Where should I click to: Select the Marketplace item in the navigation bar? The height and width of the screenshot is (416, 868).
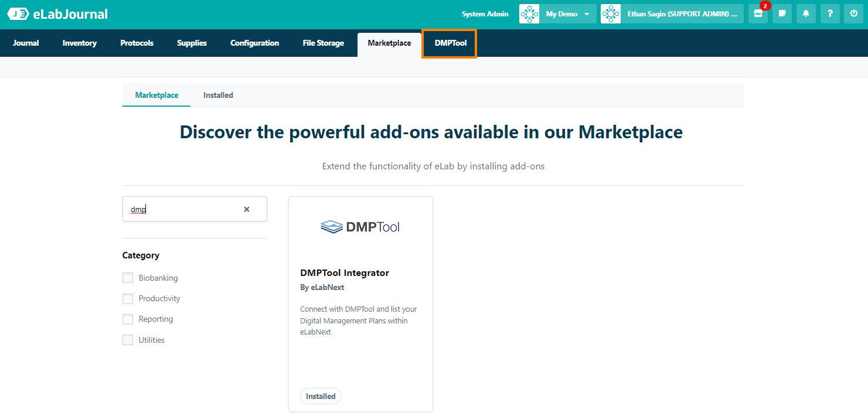coord(390,43)
